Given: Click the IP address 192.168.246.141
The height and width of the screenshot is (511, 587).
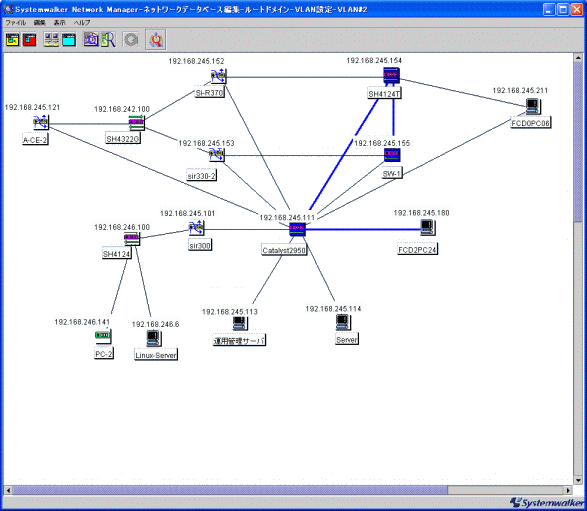Looking at the screenshot, I should (x=82, y=322).
